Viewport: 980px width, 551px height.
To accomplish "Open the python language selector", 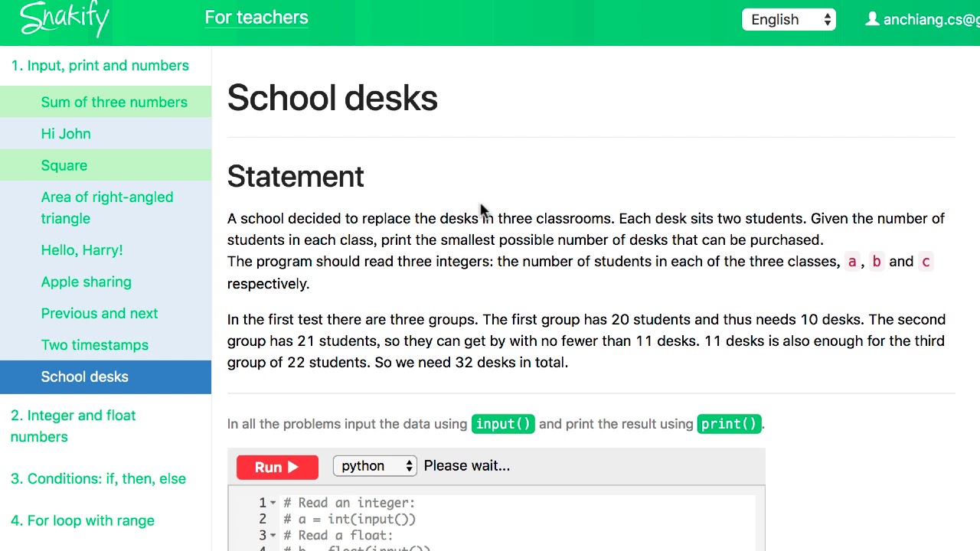I will coord(375,465).
